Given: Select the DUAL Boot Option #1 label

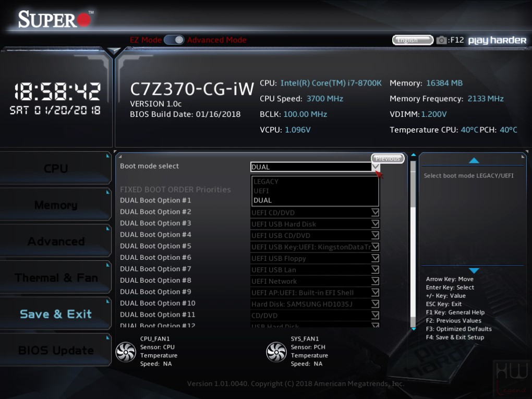Looking at the screenshot, I should (x=155, y=200).
